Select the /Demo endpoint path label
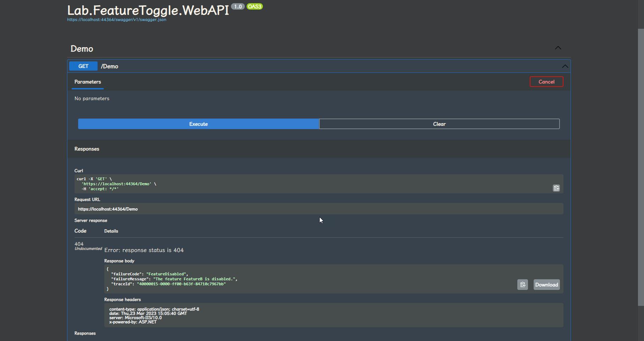This screenshot has width=644, height=341. [x=110, y=66]
